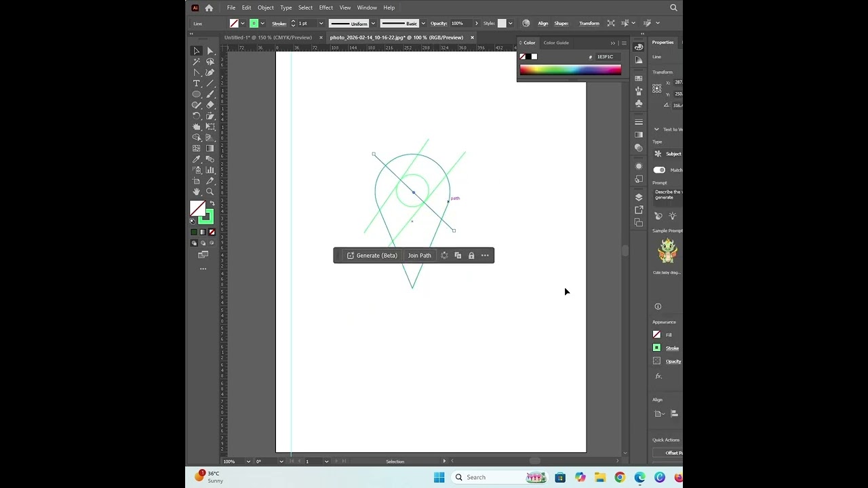Viewport: 868px width, 488px height.
Task: Open the Edit Toolbar three dots
Action: [203, 269]
